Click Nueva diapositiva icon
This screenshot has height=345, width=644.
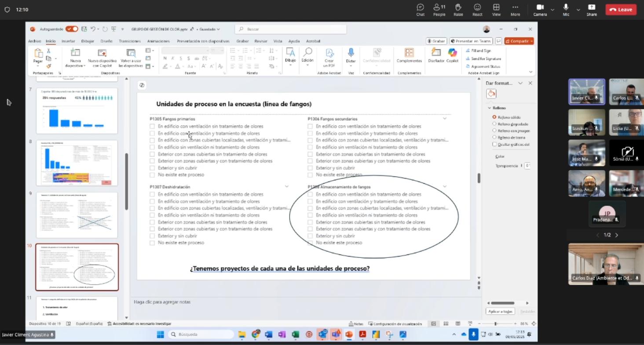(x=75, y=53)
